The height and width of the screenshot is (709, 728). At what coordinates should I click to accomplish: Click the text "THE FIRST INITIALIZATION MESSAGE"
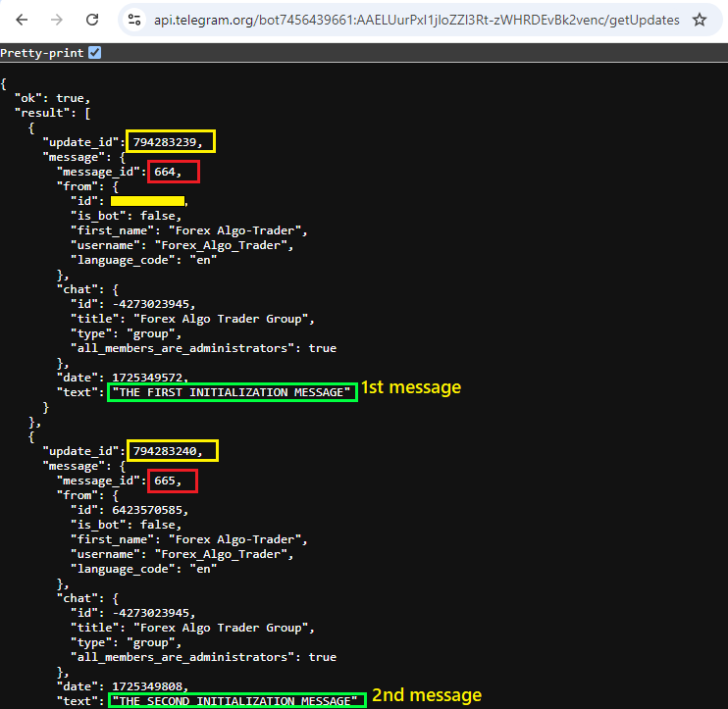coord(232,392)
